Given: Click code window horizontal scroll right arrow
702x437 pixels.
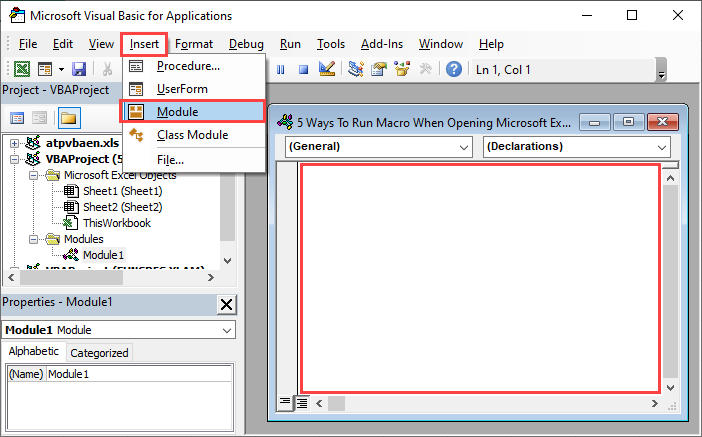Looking at the screenshot, I should tap(655, 403).
